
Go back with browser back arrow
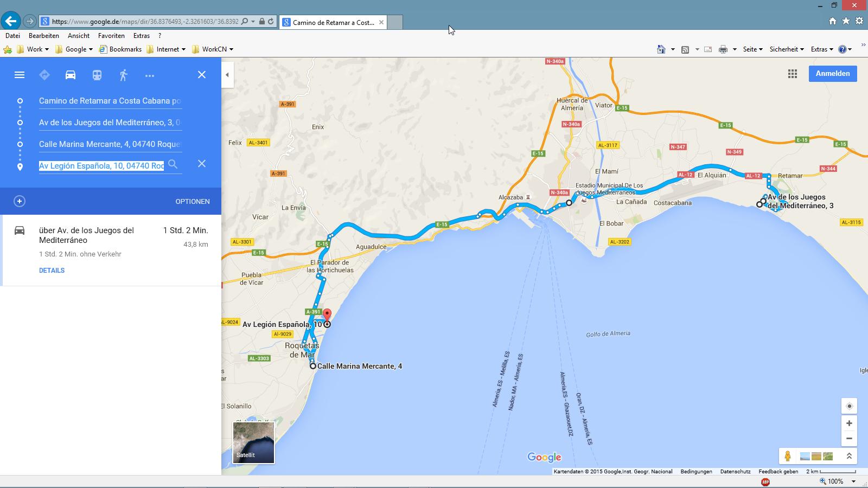(x=11, y=21)
